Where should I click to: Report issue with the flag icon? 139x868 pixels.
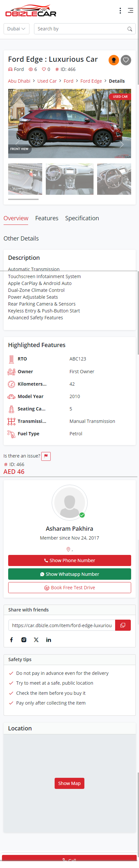tap(46, 456)
